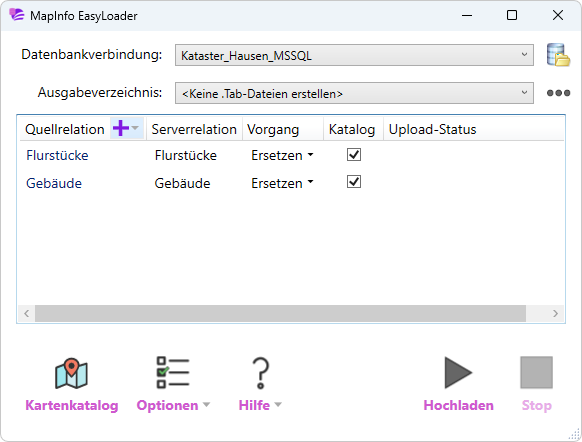Expand the Optionen dropdown arrow
582x442 pixels.
point(206,405)
